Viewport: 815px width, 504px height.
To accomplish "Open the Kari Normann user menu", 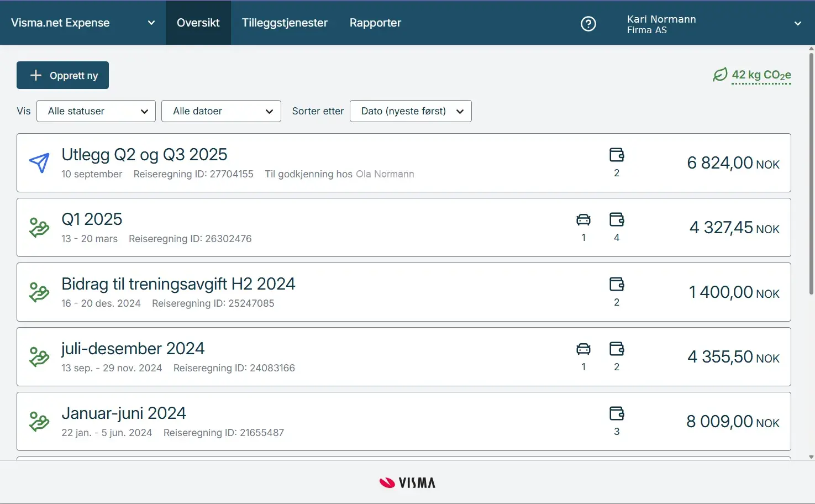I will point(713,24).
